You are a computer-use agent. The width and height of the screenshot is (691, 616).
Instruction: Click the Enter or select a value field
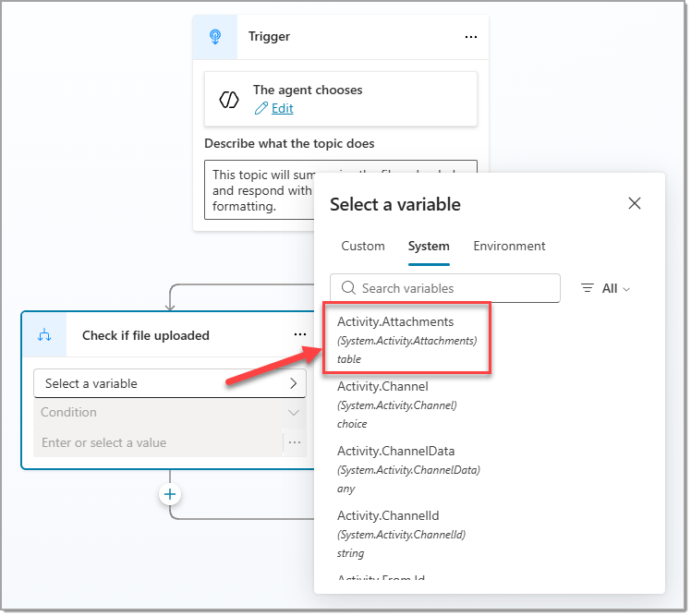pyautogui.click(x=159, y=444)
